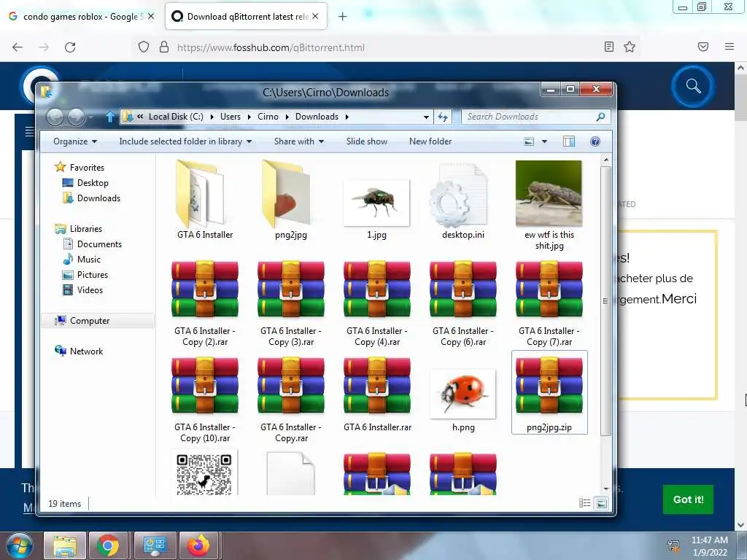The height and width of the screenshot is (560, 747).
Task: Select Documents library in navigation pane
Action: click(x=99, y=244)
